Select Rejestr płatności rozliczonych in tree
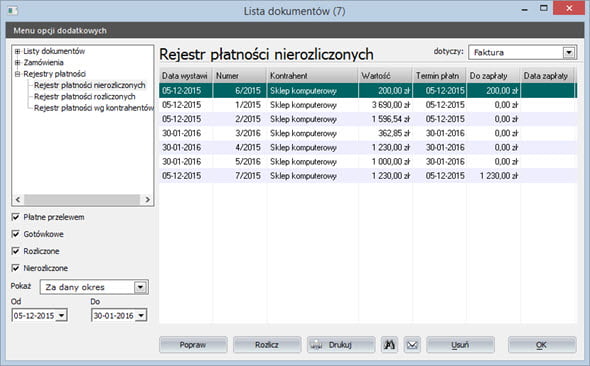Viewport: 590px width, 366px height. [85, 97]
